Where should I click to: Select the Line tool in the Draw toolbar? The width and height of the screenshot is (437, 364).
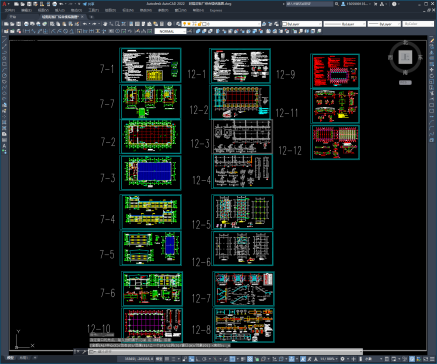[4, 41]
